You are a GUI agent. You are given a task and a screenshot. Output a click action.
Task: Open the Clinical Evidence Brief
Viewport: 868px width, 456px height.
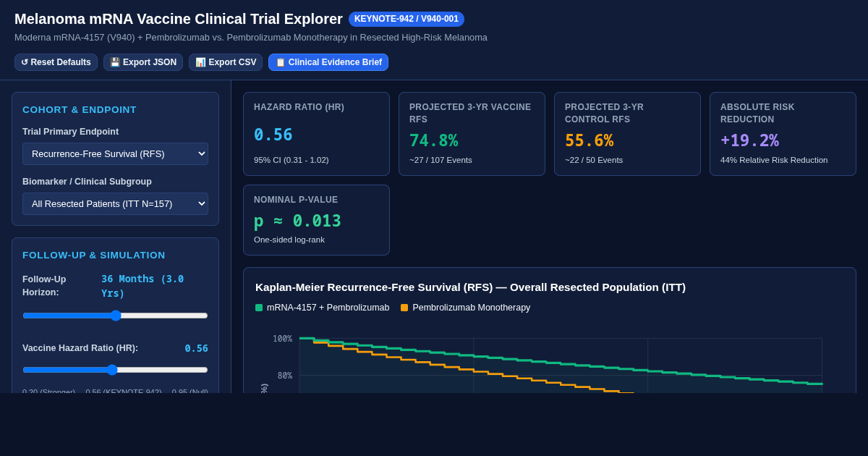click(328, 62)
